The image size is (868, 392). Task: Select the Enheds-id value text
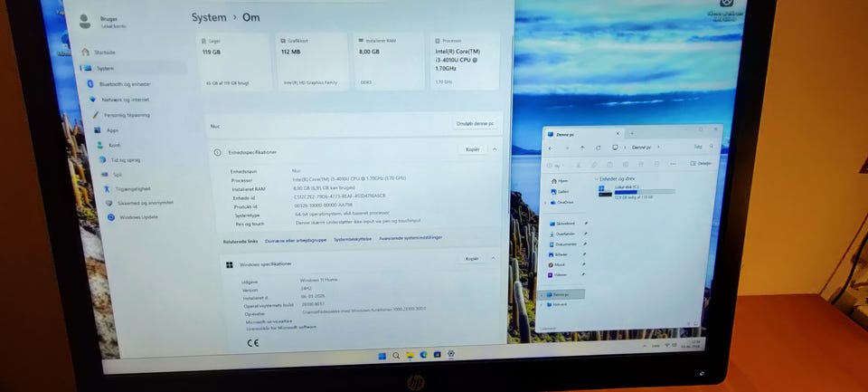[340, 196]
